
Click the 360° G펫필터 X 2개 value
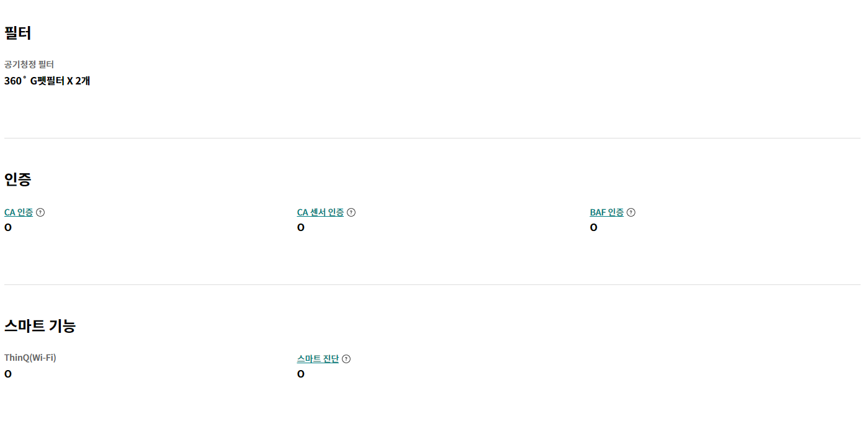click(x=47, y=81)
